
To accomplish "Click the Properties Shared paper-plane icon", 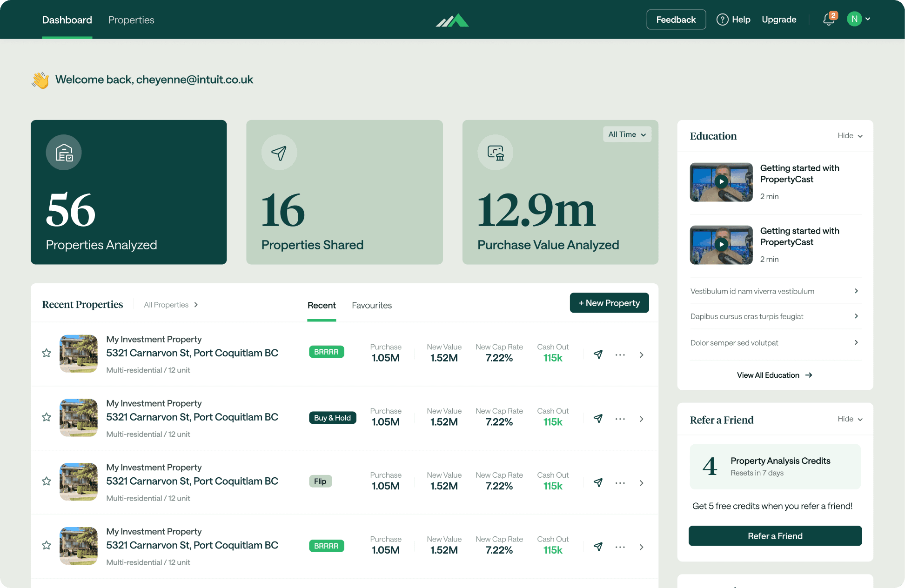I will [x=279, y=153].
